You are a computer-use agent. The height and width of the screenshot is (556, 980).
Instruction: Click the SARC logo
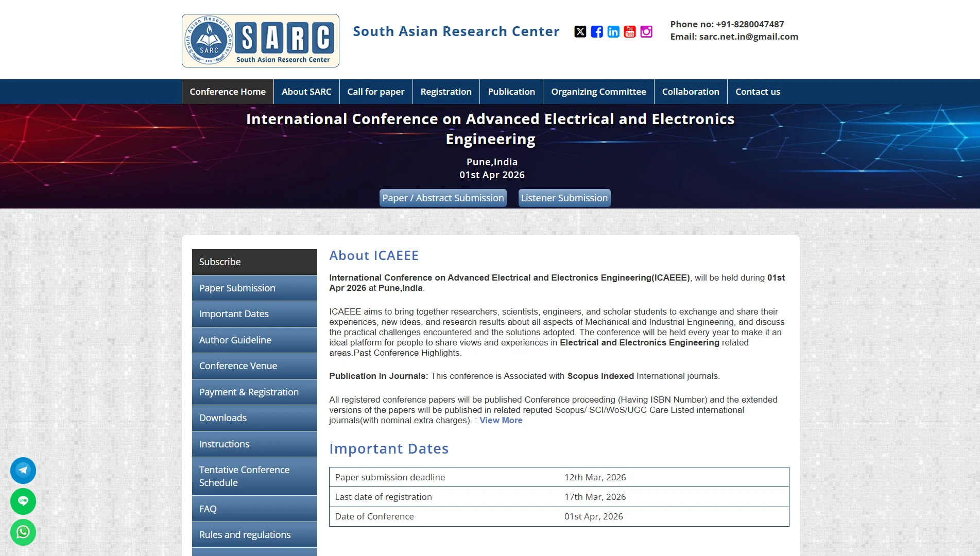click(260, 39)
